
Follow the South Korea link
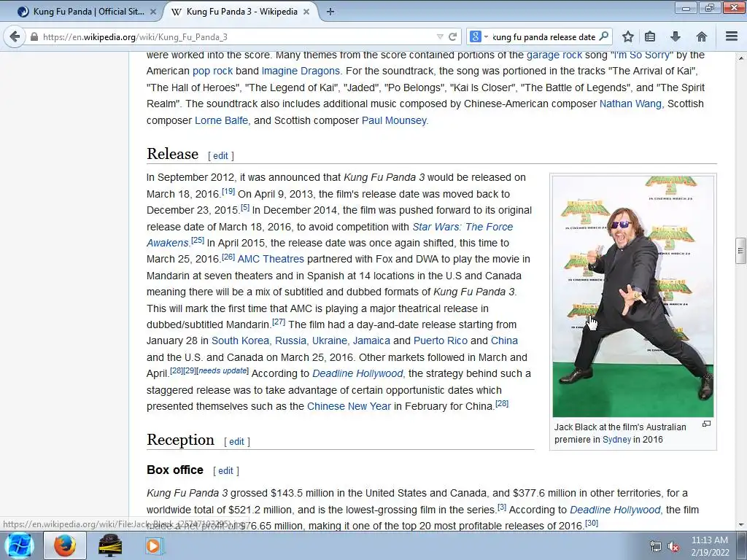240,341
